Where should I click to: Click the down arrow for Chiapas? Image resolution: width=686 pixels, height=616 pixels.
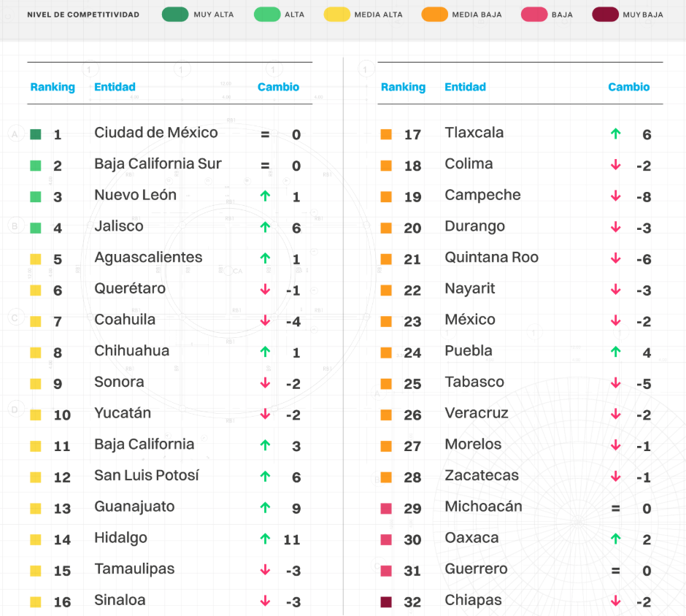tap(615, 601)
